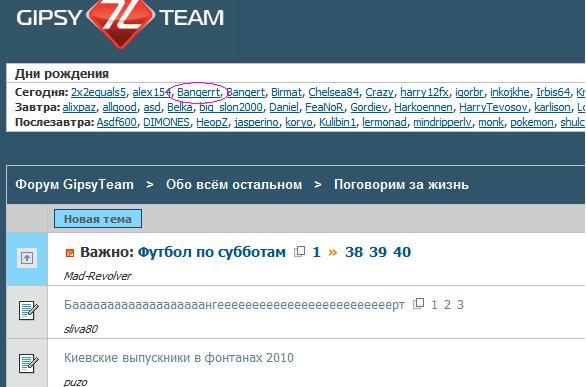Screen dimensions: 586x387
Task: Open Послезавтра birthday user lermonad
Action: [384, 123]
